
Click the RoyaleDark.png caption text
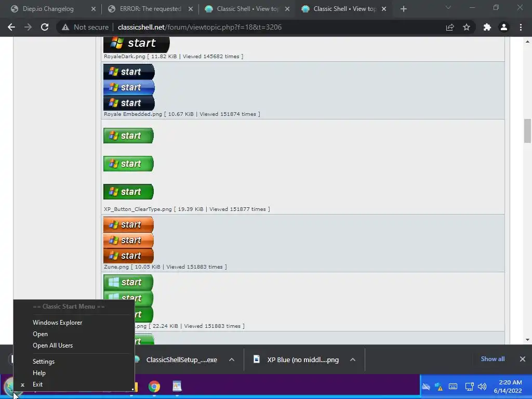click(174, 56)
